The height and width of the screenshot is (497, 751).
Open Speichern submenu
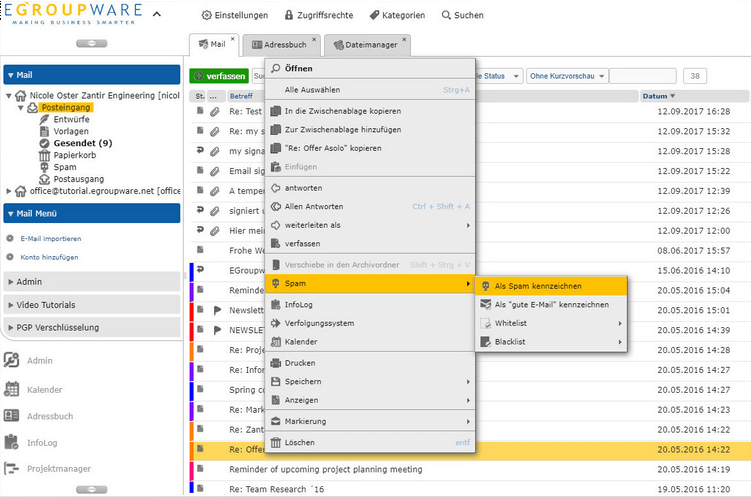tap(370, 382)
